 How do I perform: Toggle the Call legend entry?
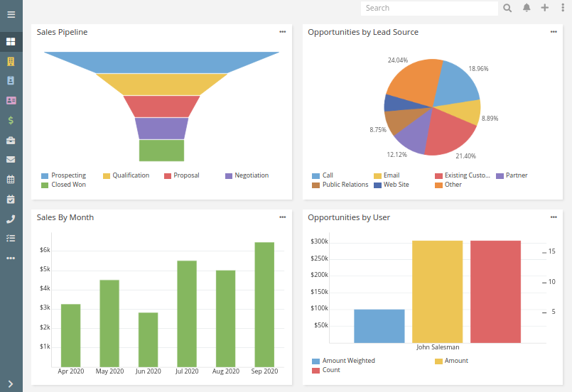(x=323, y=175)
